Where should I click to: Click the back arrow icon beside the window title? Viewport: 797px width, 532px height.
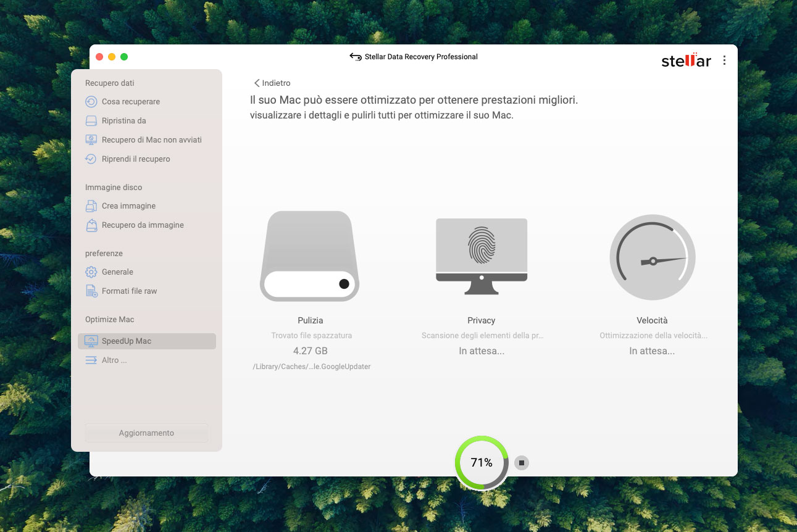pos(355,57)
